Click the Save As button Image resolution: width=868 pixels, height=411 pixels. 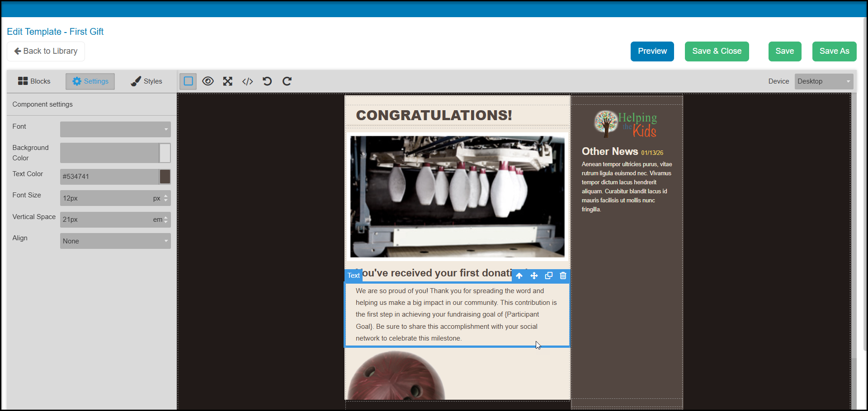tap(835, 51)
